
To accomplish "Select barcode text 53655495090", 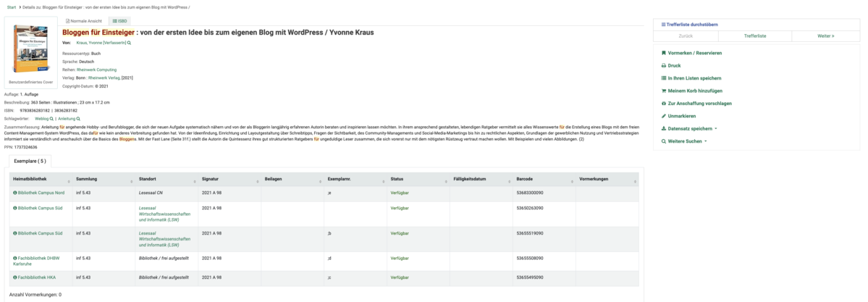I will click(x=530, y=277).
